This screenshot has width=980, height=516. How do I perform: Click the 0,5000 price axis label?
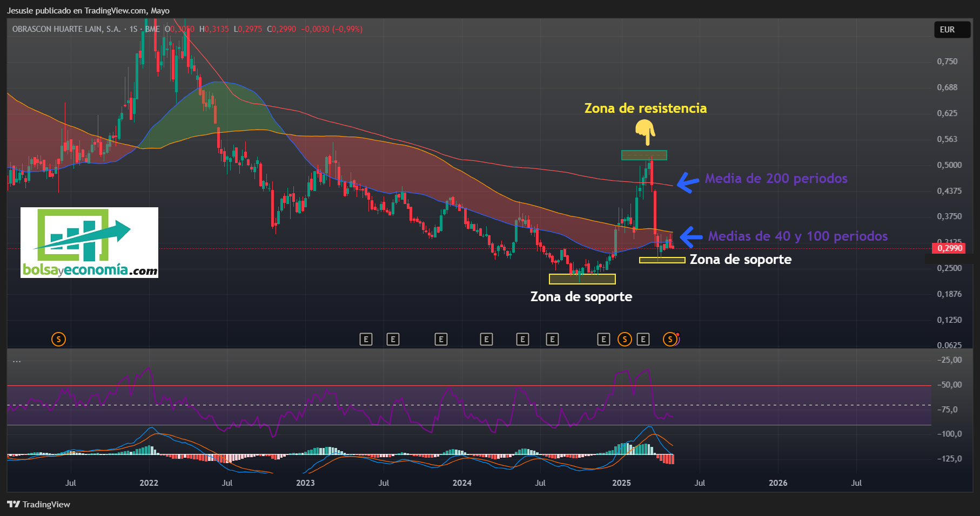pos(949,165)
